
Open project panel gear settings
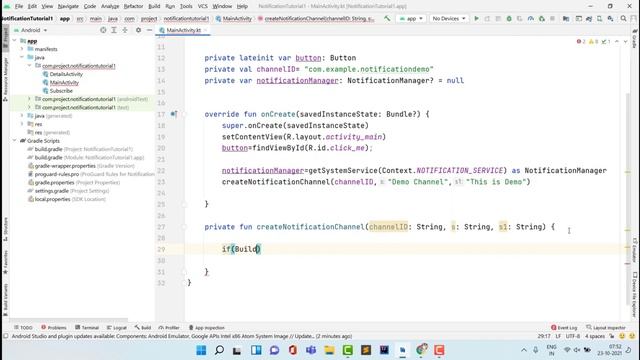[x=138, y=30]
